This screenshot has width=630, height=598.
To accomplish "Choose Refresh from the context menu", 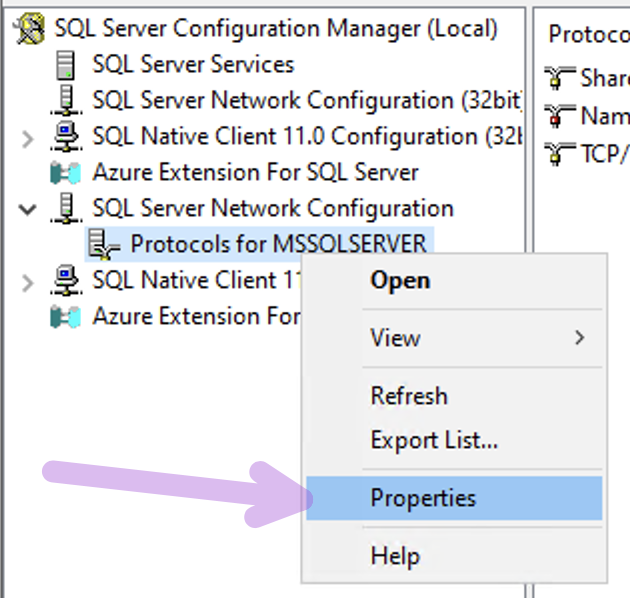I will click(x=454, y=396).
